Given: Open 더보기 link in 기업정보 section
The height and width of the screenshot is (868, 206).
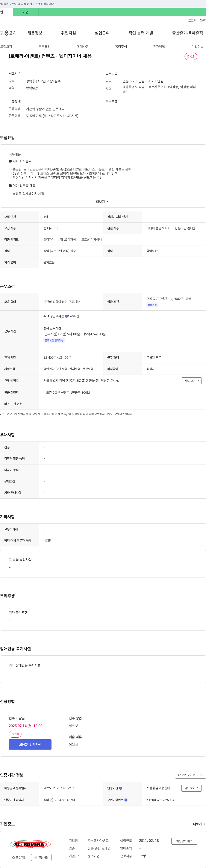Looking at the screenshot, I should click(199, 824).
